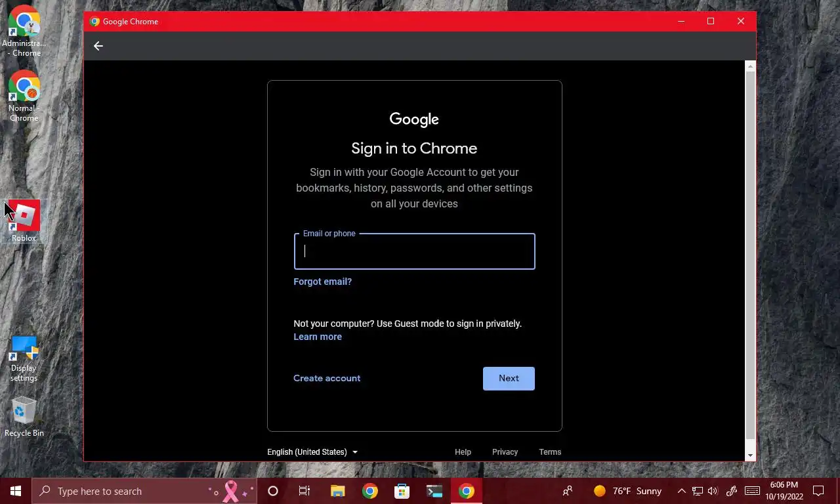Select the active Chrome taskbar icon
The image size is (840, 504).
point(467,491)
